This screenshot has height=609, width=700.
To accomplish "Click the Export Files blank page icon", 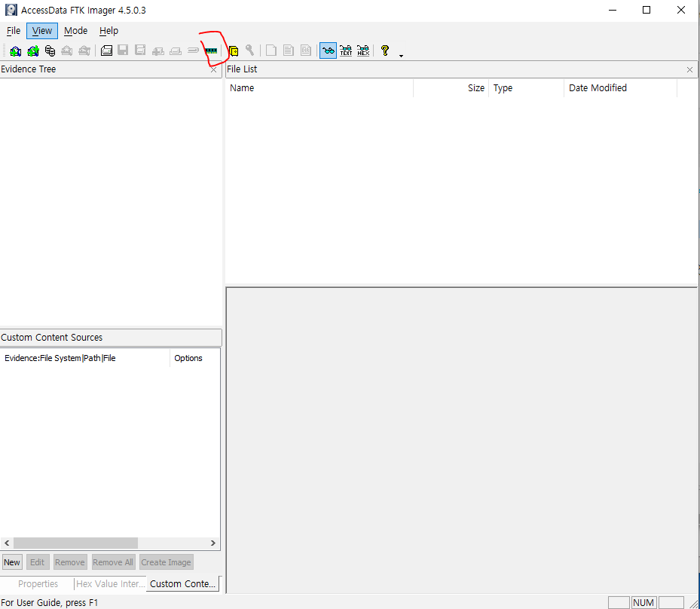I will pyautogui.click(x=271, y=50).
